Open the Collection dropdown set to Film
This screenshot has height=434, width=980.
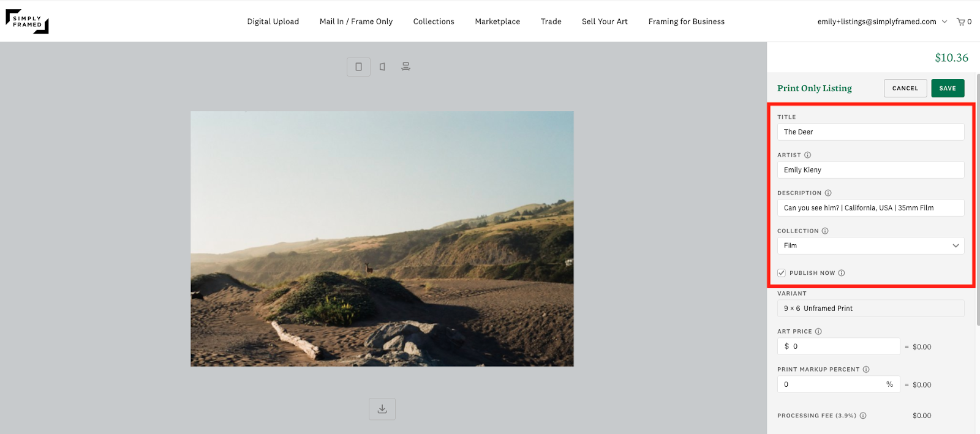870,245
